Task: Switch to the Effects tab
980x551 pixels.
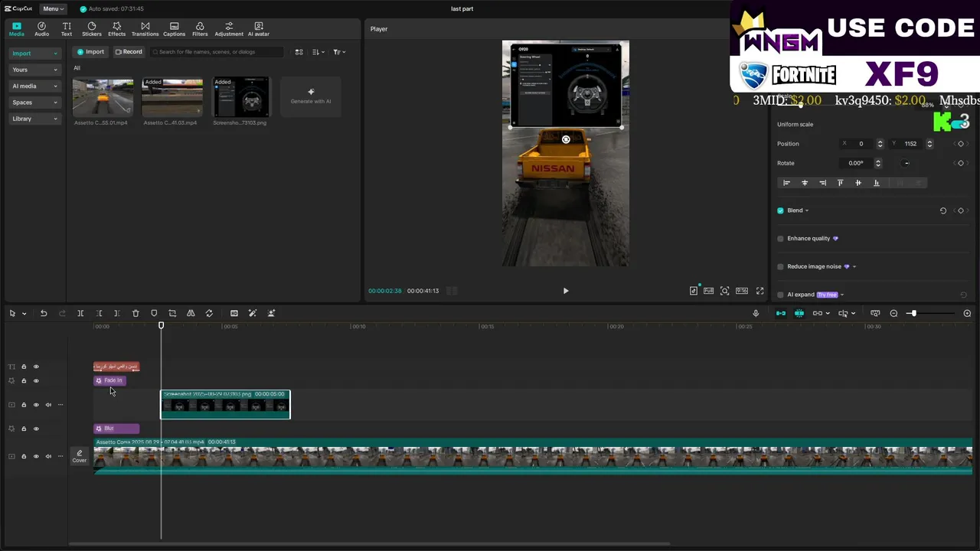Action: [x=116, y=29]
